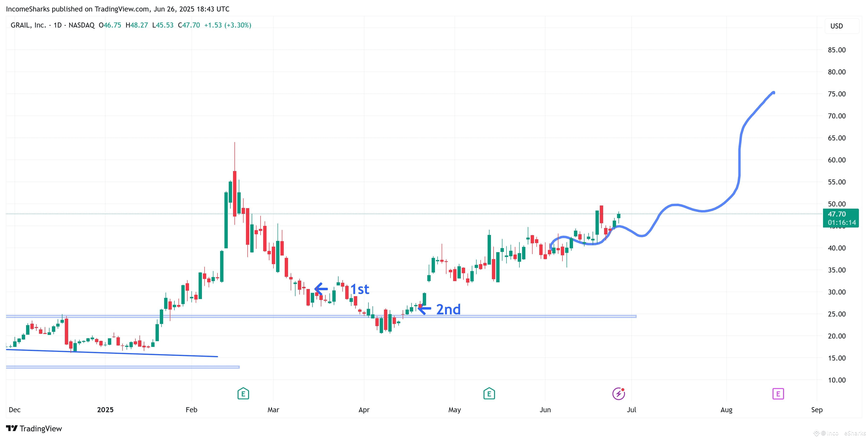Click the 20.00 price axis label
Viewport: 868px width, 439px height.
[837, 336]
